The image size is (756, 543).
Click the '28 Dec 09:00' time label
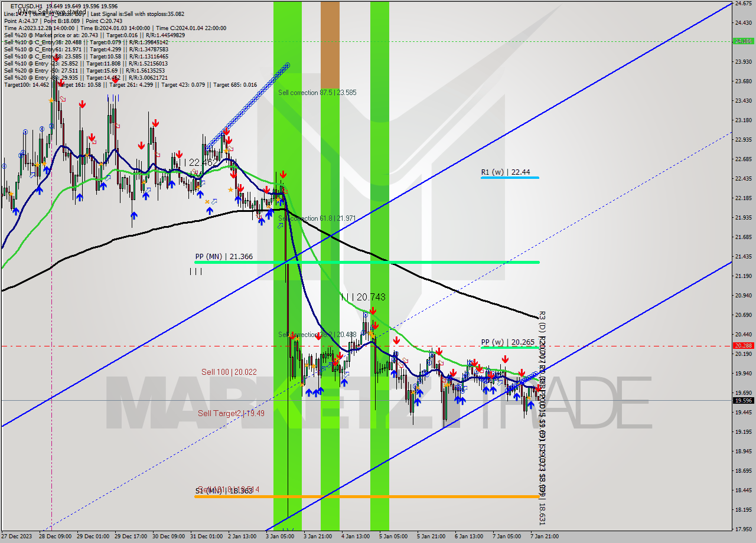coord(56,537)
